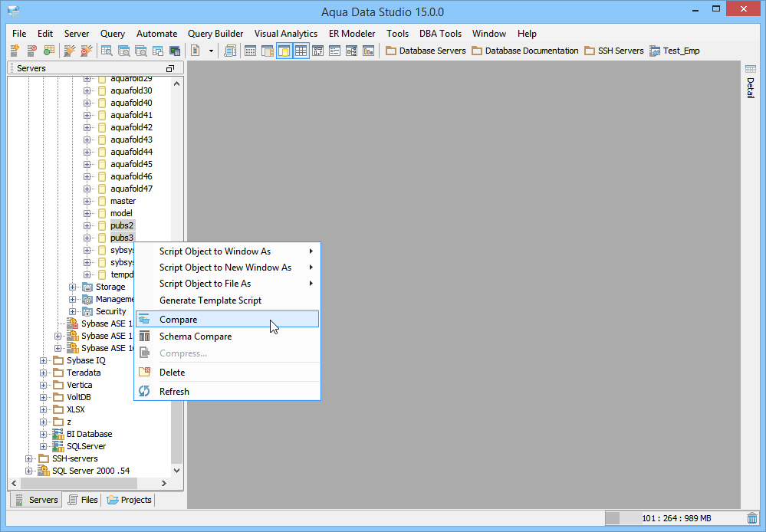
Task: Click the table grid window icon
Action: pos(250,51)
